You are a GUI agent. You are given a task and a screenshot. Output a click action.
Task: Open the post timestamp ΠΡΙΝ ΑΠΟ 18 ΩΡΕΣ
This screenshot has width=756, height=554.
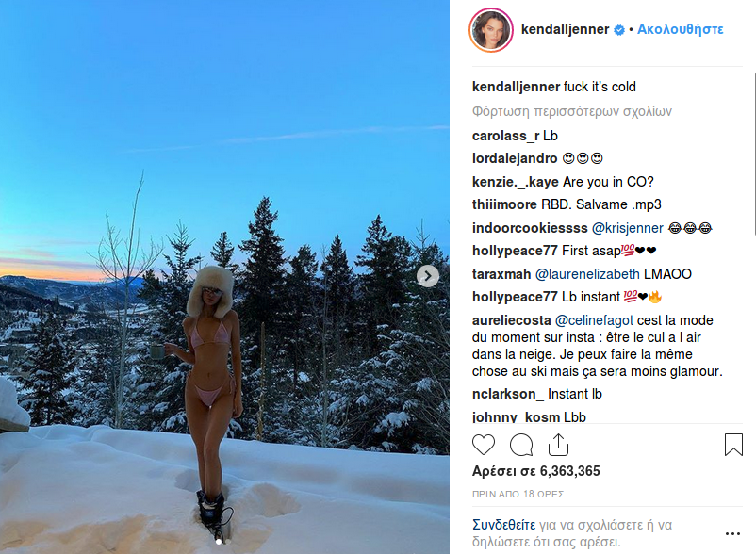point(518,495)
